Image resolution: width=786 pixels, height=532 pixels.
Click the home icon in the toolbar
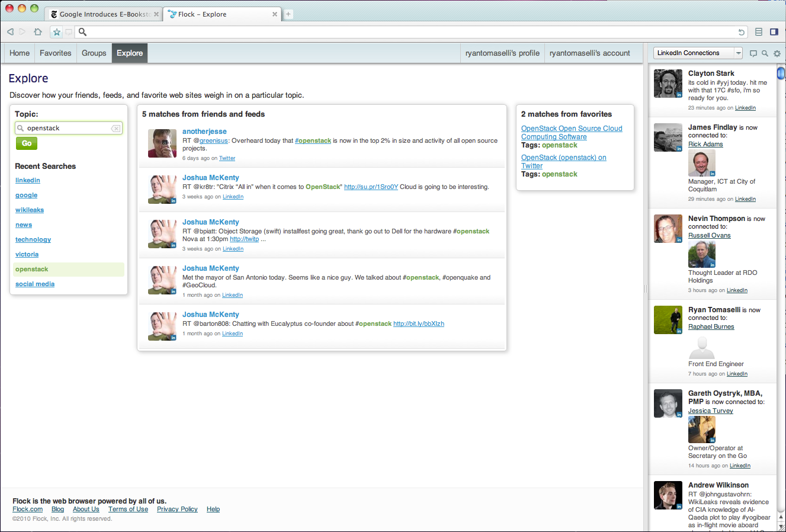(x=38, y=32)
